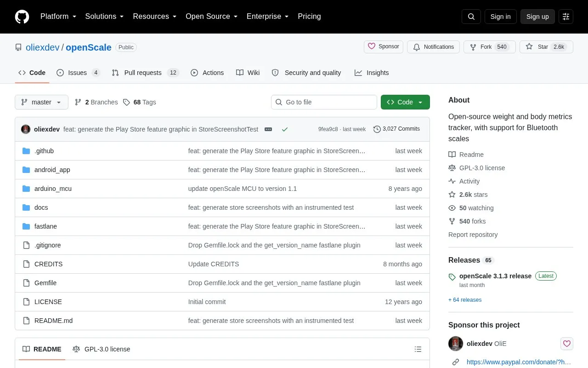Open the oliexdev owner link
The image size is (588, 368).
42,47
